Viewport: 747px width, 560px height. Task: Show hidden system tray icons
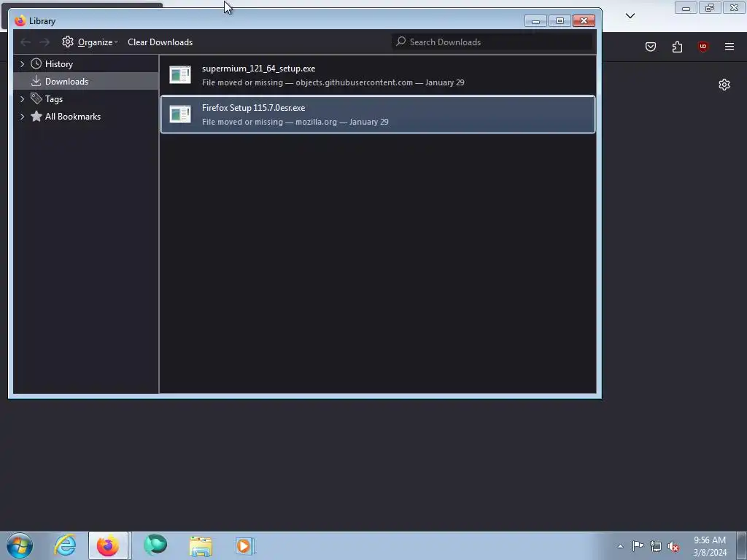(x=620, y=546)
